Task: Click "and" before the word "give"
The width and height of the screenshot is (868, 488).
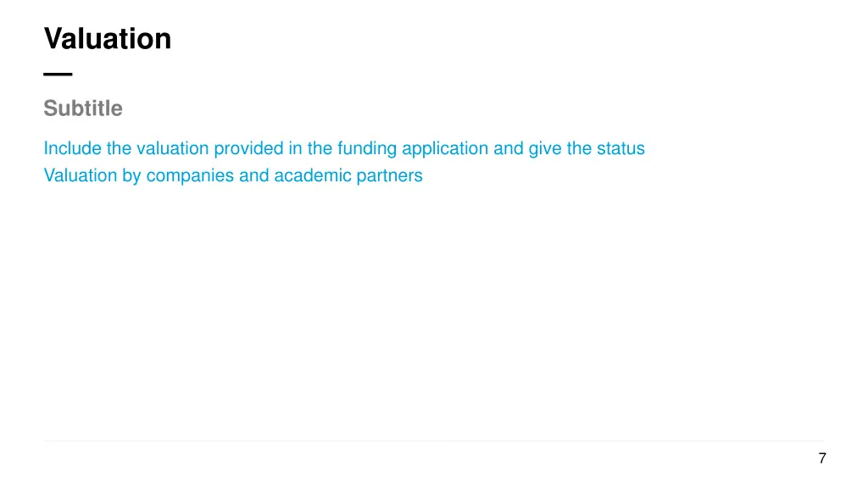Action: tap(509, 148)
